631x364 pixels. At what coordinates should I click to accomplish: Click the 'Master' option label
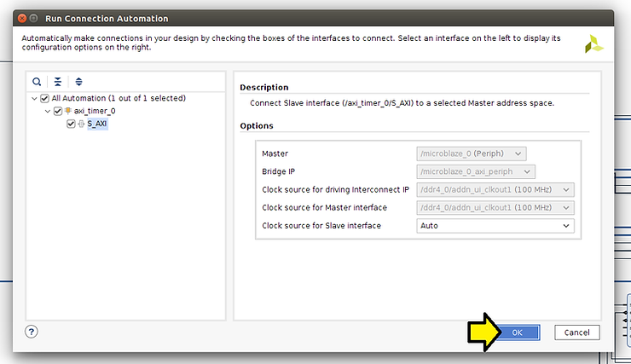pyautogui.click(x=275, y=153)
